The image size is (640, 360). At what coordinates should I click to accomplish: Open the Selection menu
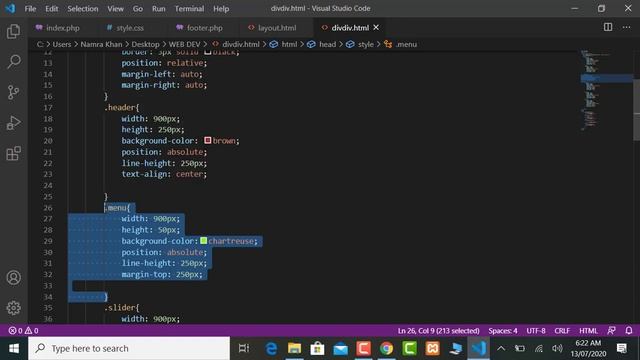pos(82,9)
